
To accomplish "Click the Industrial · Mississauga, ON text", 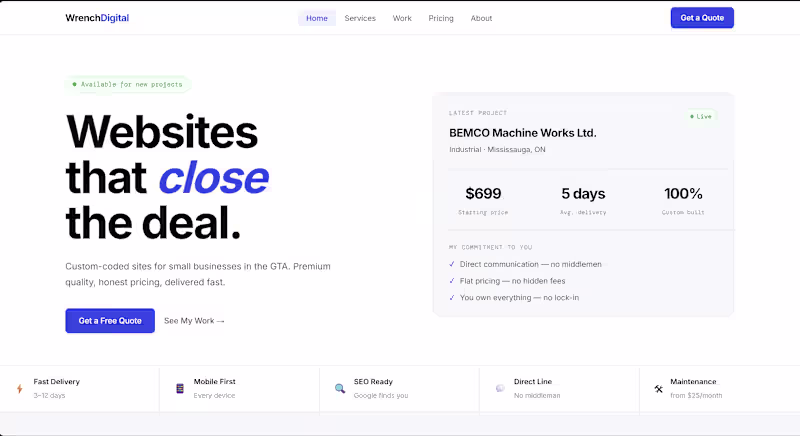I will (x=497, y=149).
